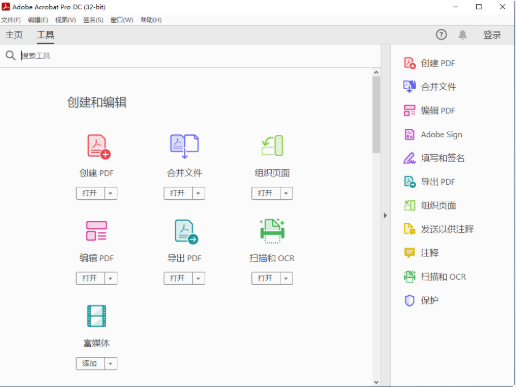Click the 组织页面 icon in main grid
Image resolution: width=516 pixels, height=387 pixels.
272,145
